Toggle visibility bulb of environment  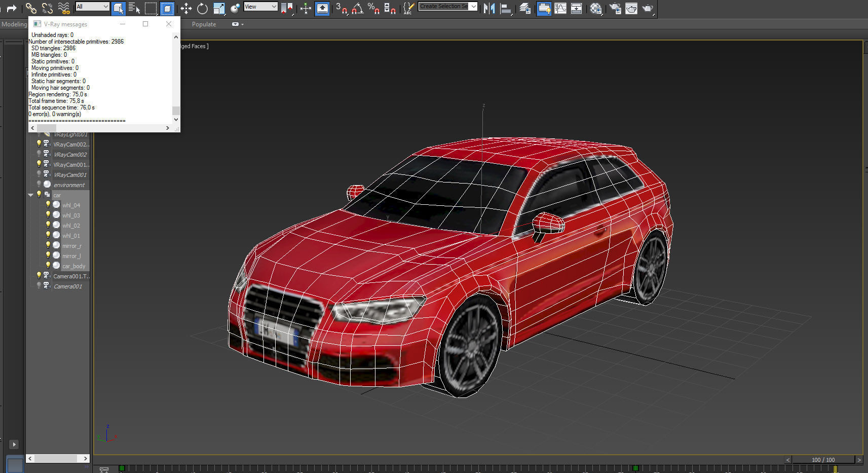[39, 184]
